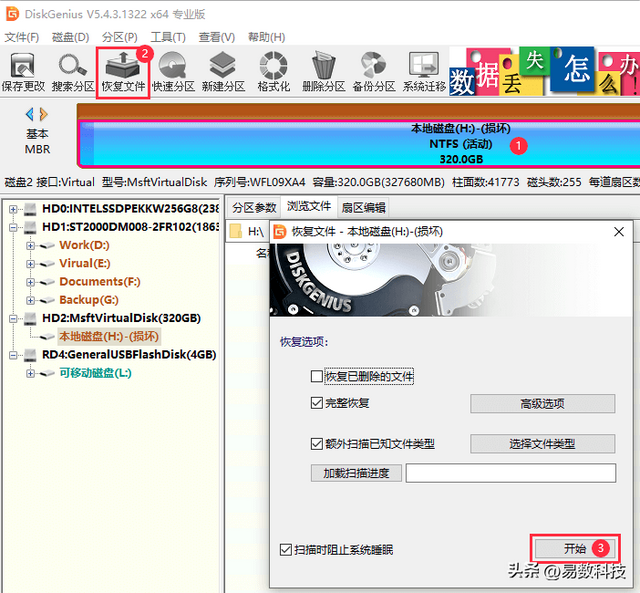This screenshot has height=593, width=640.
Task: Open the 文件(F) menu
Action: click(22, 37)
